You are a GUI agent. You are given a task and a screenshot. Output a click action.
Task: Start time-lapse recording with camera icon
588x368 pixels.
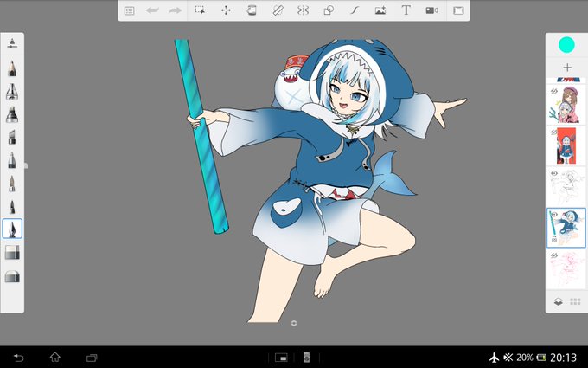431,10
